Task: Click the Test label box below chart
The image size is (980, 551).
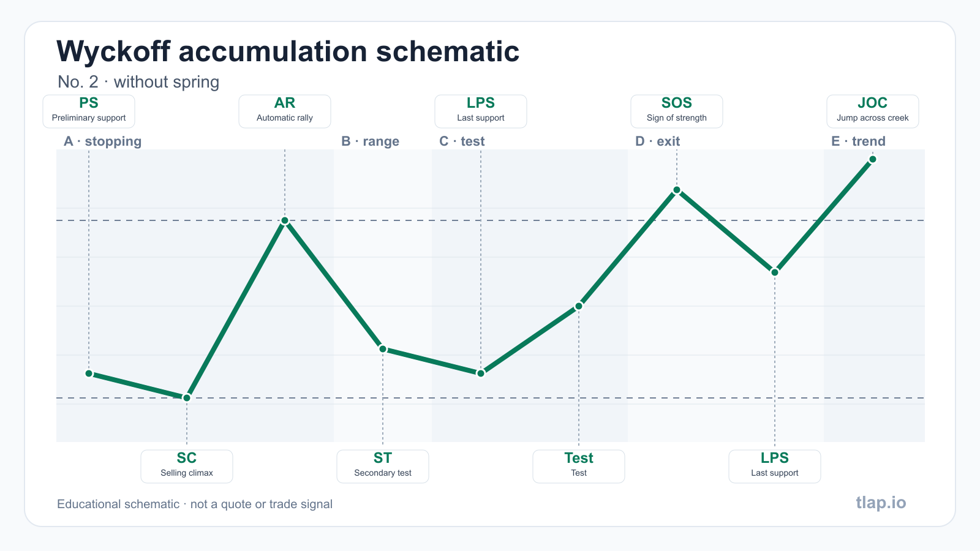Action: 579,467
